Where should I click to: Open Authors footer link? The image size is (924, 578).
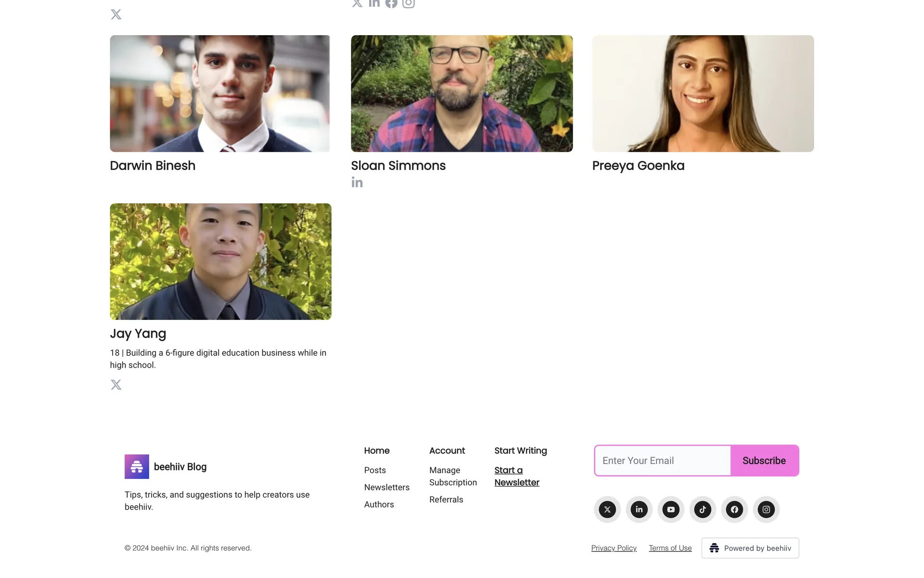[379, 504]
